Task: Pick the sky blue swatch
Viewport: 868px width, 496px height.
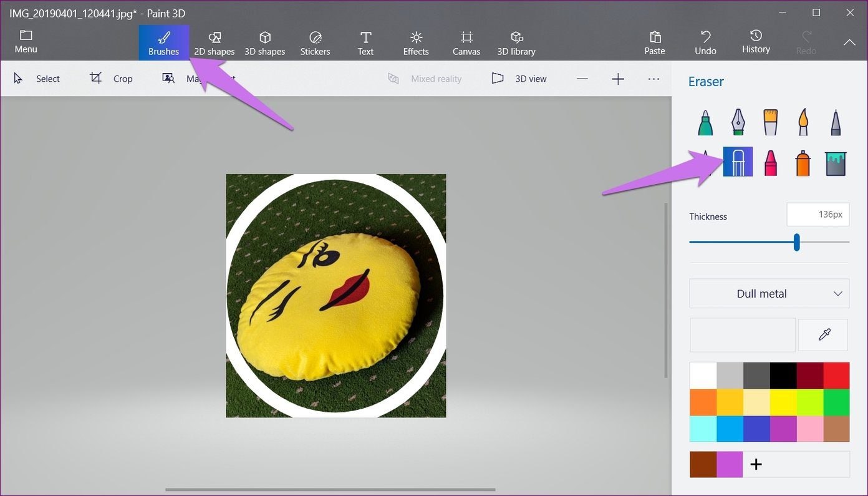Action: pyautogui.click(x=730, y=429)
